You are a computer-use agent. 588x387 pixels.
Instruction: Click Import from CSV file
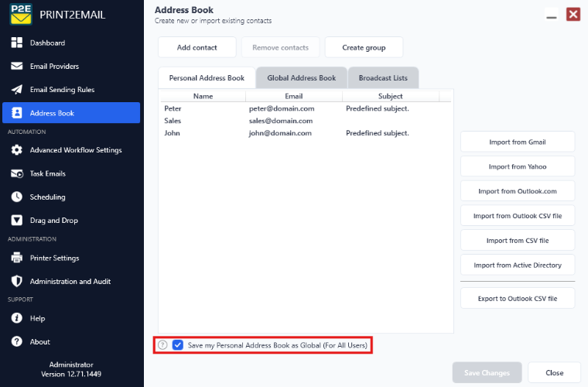[x=518, y=241]
